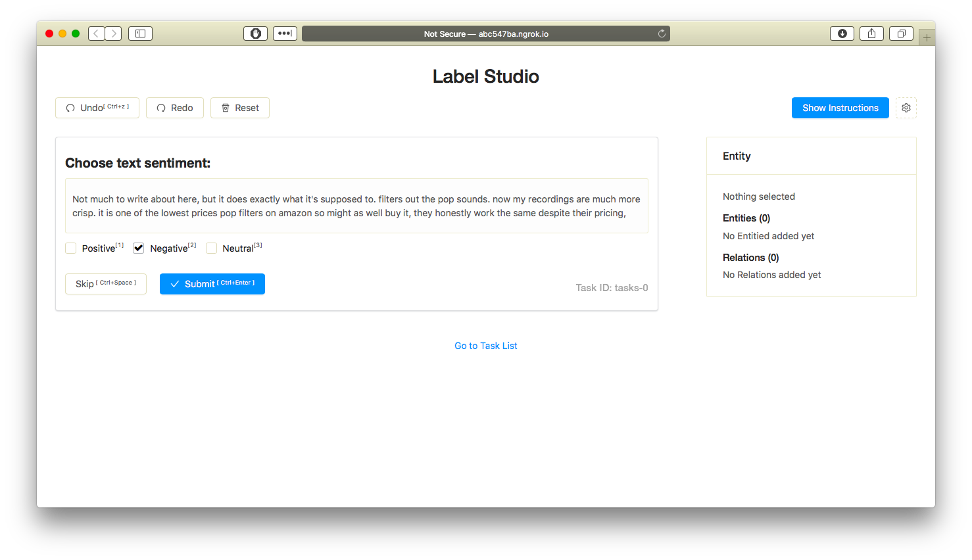Screen dimensions: 972x560
Task: Close the Safari window with red button
Action: 49,34
